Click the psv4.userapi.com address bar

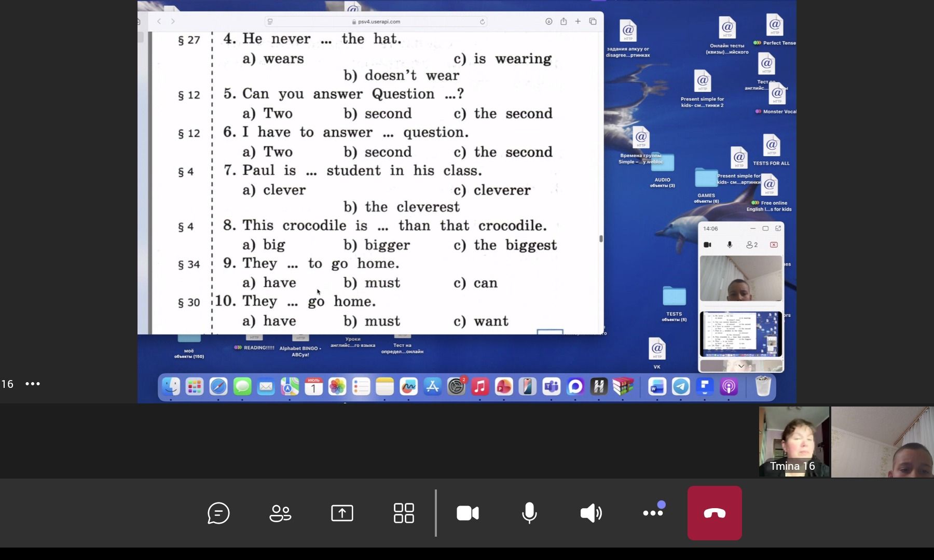tap(376, 22)
